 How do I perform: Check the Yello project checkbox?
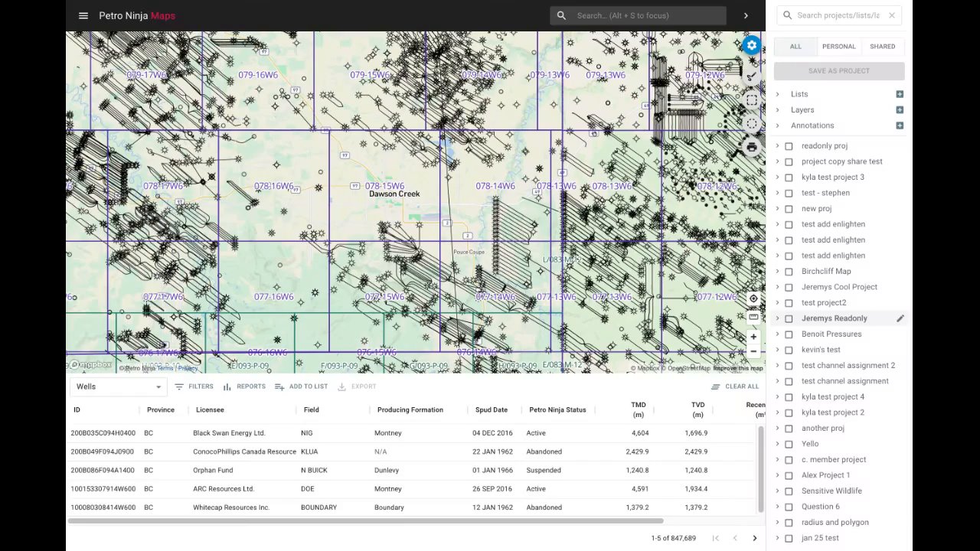coord(789,444)
